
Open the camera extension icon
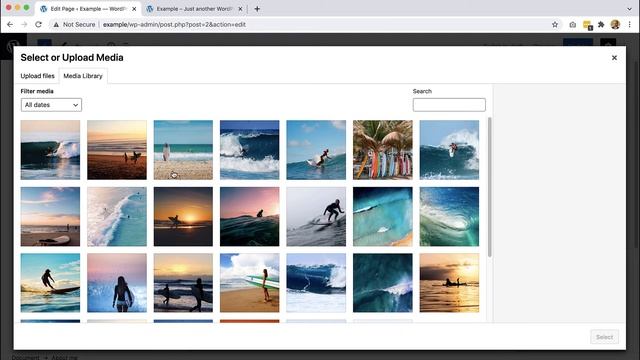(x=573, y=24)
